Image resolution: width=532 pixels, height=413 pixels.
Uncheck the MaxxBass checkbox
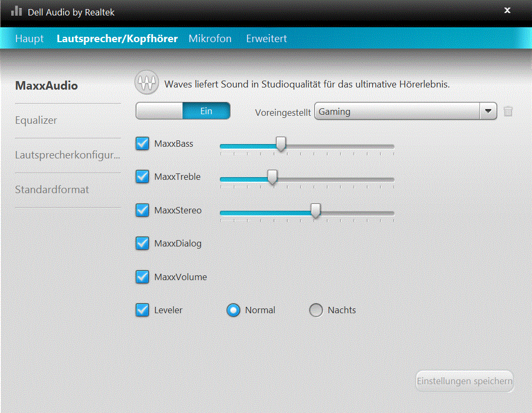point(142,144)
